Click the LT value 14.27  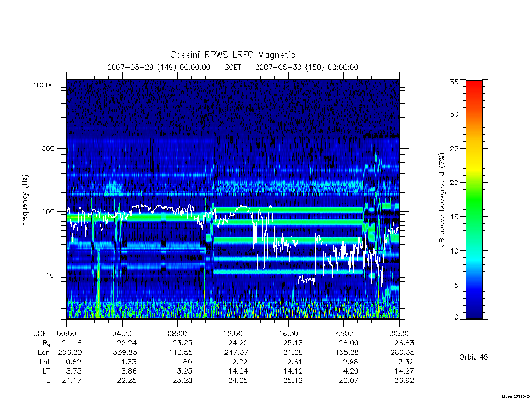pos(404,371)
